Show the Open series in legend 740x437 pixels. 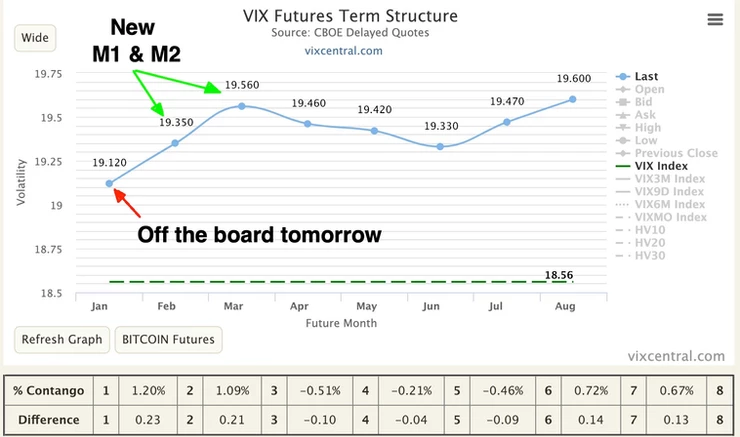(649, 89)
